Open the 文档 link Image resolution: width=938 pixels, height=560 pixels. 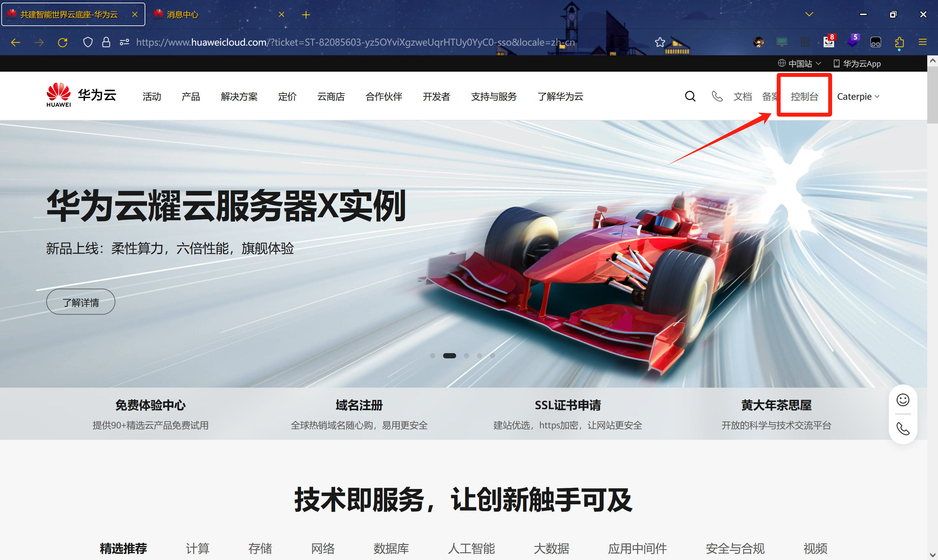pyautogui.click(x=743, y=97)
